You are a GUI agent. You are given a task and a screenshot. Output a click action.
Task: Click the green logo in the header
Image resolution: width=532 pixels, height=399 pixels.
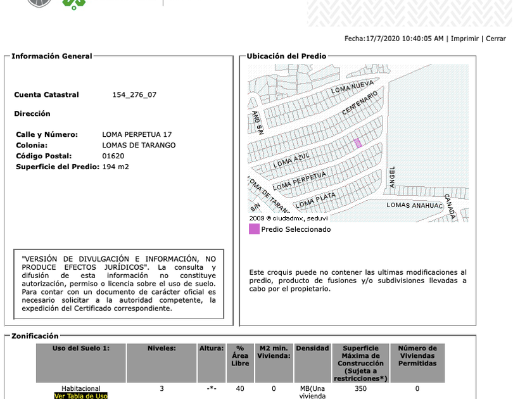tap(73, 4)
